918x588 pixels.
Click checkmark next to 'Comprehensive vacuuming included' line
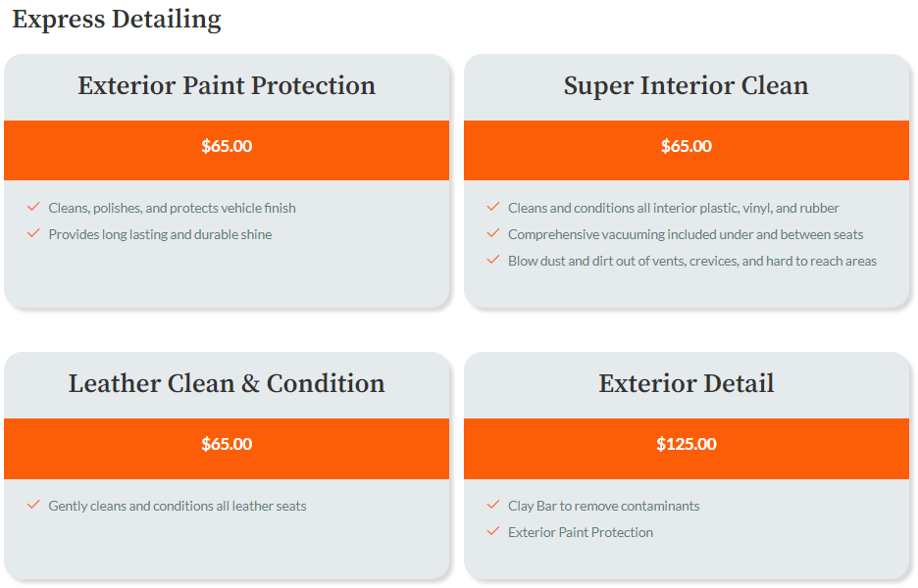pyautogui.click(x=493, y=233)
